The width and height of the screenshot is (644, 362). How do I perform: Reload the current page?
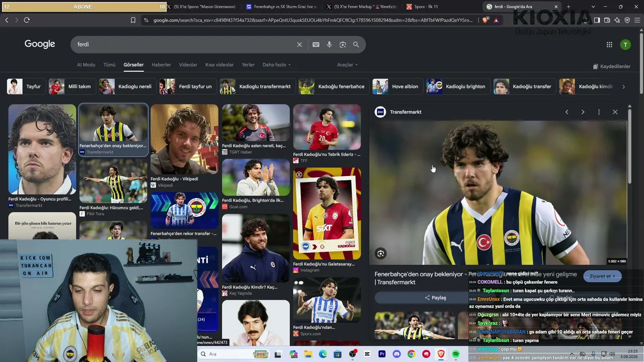pyautogui.click(x=27, y=20)
